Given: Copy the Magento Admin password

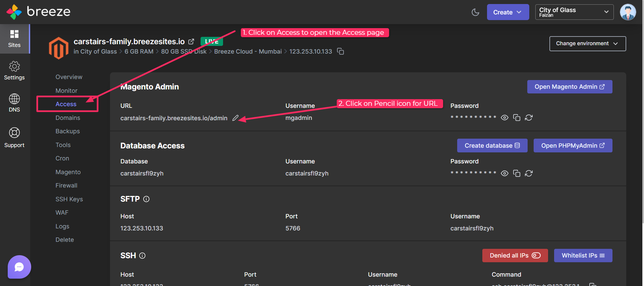Looking at the screenshot, I should pos(517,118).
